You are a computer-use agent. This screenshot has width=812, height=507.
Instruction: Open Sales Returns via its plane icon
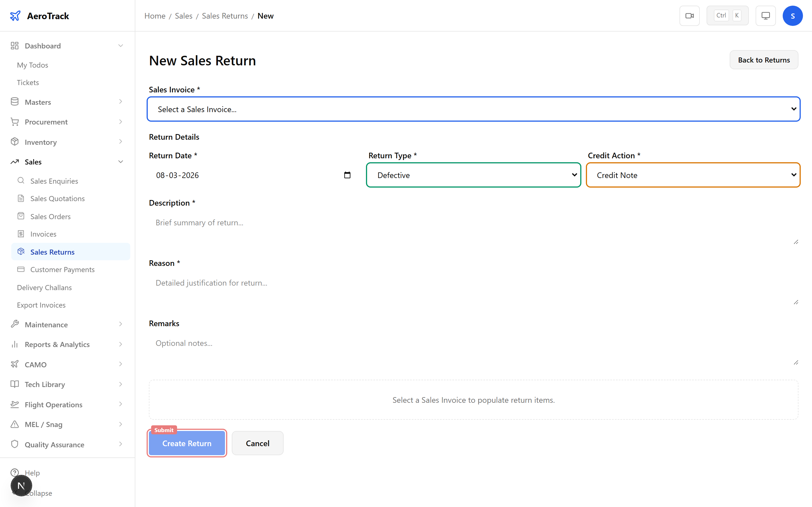[x=21, y=252]
